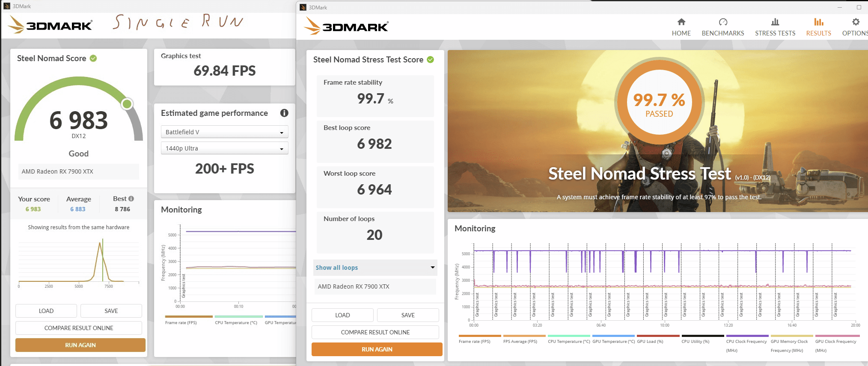Image resolution: width=868 pixels, height=366 pixels.
Task: Click the orange Results bars icon
Action: (819, 22)
